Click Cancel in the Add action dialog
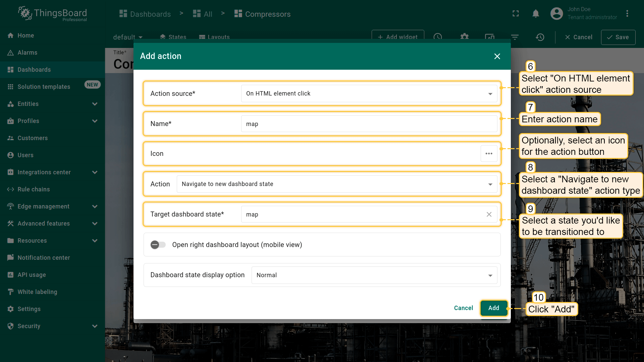This screenshot has height=362, width=644. point(463,308)
